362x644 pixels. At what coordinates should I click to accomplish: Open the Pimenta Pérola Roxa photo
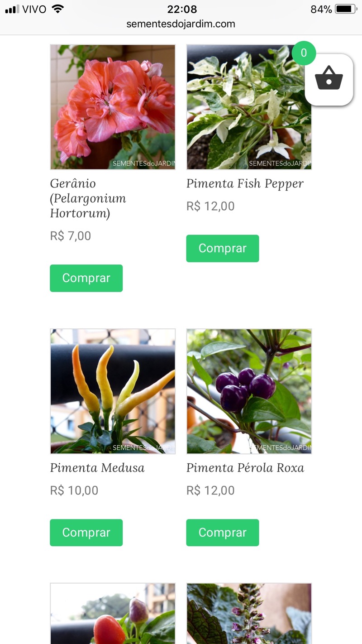[x=249, y=391]
